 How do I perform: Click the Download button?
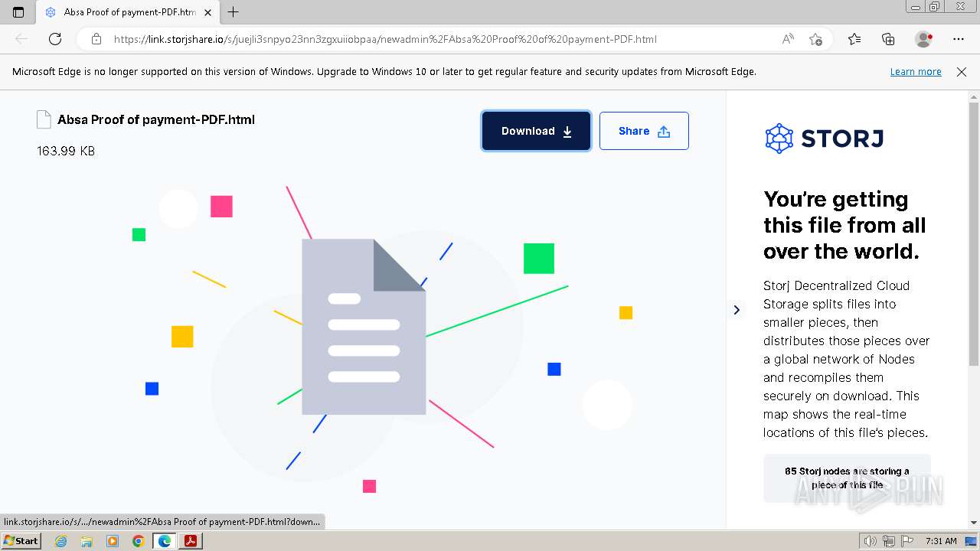pos(536,131)
